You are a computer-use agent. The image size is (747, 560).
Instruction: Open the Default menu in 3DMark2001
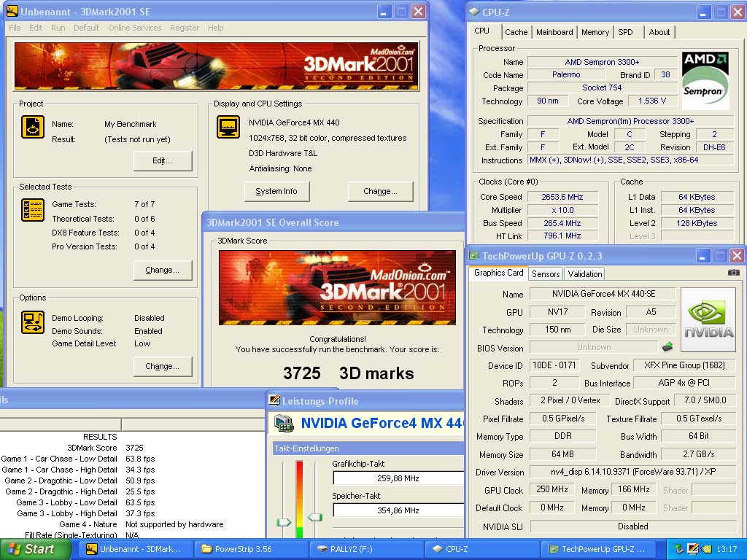[x=86, y=28]
